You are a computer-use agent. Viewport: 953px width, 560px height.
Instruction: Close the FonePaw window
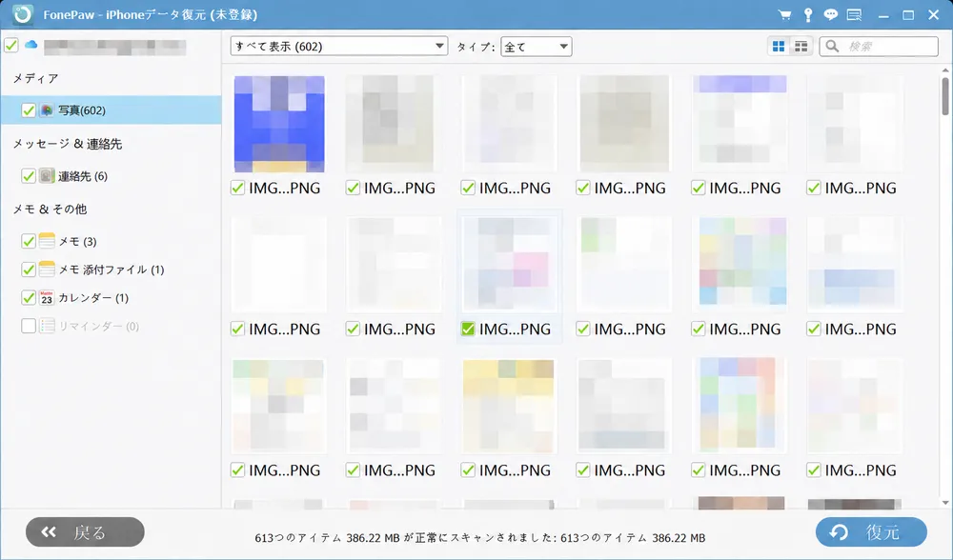[934, 15]
